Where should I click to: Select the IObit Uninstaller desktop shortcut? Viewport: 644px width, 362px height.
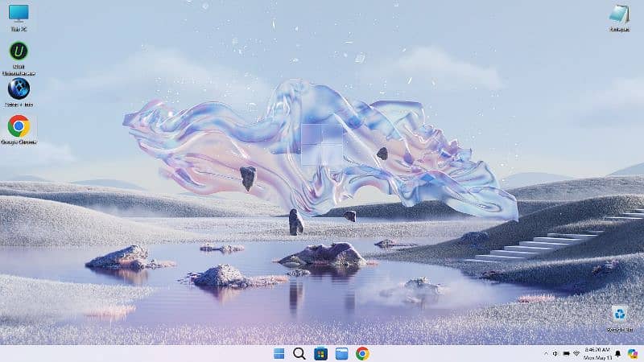18,52
